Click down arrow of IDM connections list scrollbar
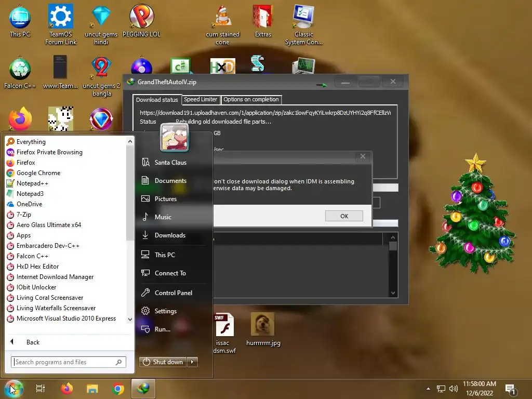 393,293
